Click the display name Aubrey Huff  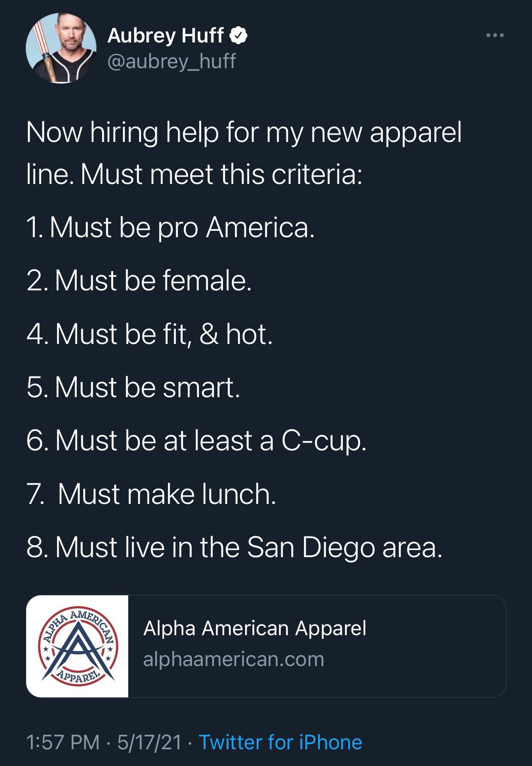(165, 36)
